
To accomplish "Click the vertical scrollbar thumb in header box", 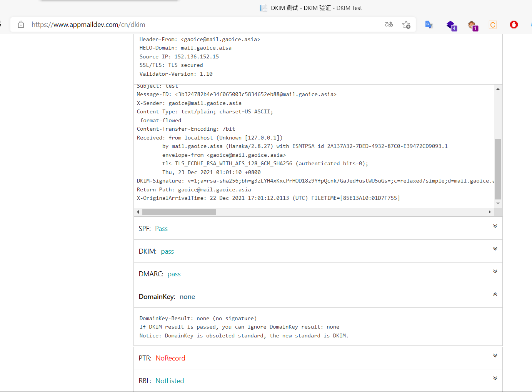I will coord(498,169).
